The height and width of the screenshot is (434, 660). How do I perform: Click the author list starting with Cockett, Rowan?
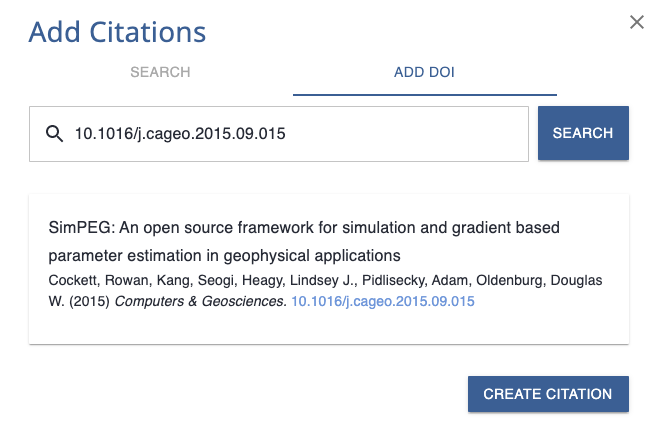(325, 290)
